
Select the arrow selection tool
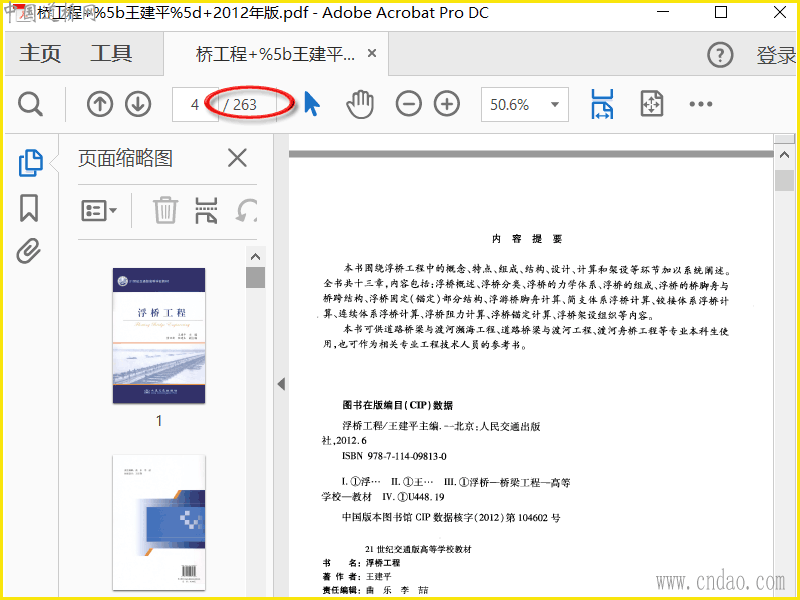pyautogui.click(x=312, y=104)
